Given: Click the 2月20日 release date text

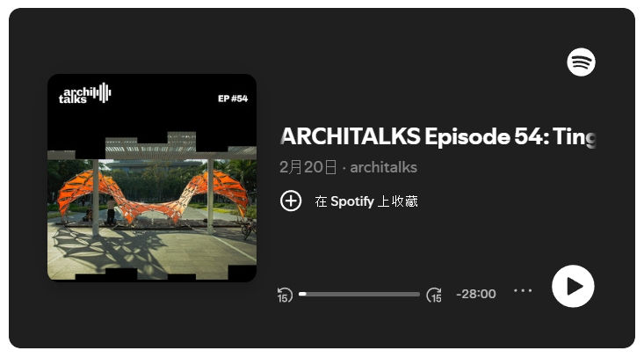Looking at the screenshot, I should click(308, 167).
